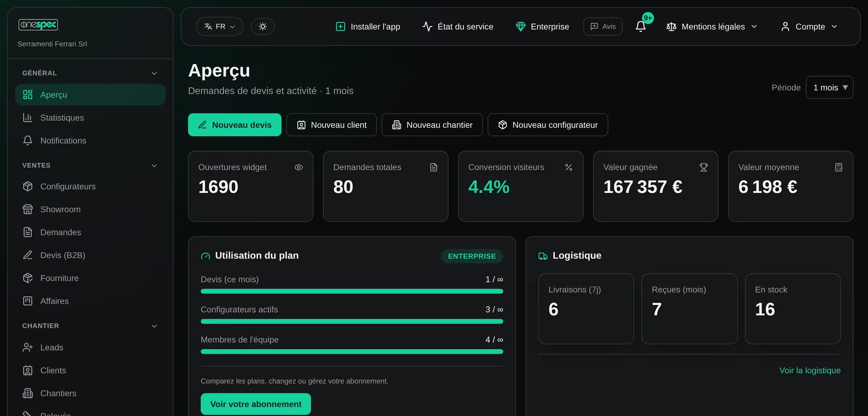Click the Configurateurs actifs progress bar
Screen dimensions: 868x416
coord(352,321)
